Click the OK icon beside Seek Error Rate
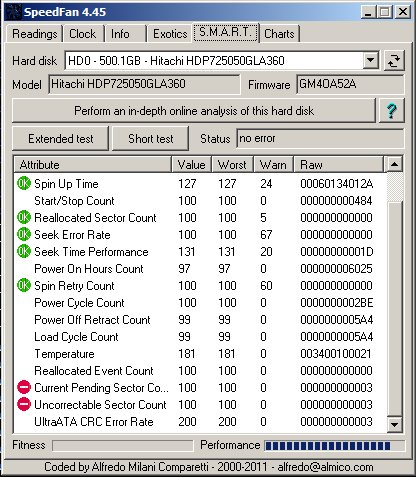The height and width of the screenshot is (477, 416). pos(24,235)
